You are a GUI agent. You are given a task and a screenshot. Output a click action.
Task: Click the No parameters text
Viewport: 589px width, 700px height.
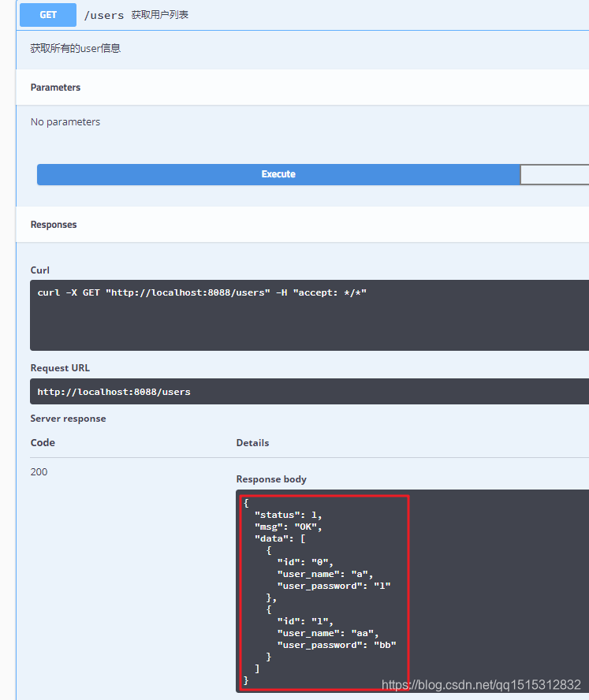(x=65, y=122)
